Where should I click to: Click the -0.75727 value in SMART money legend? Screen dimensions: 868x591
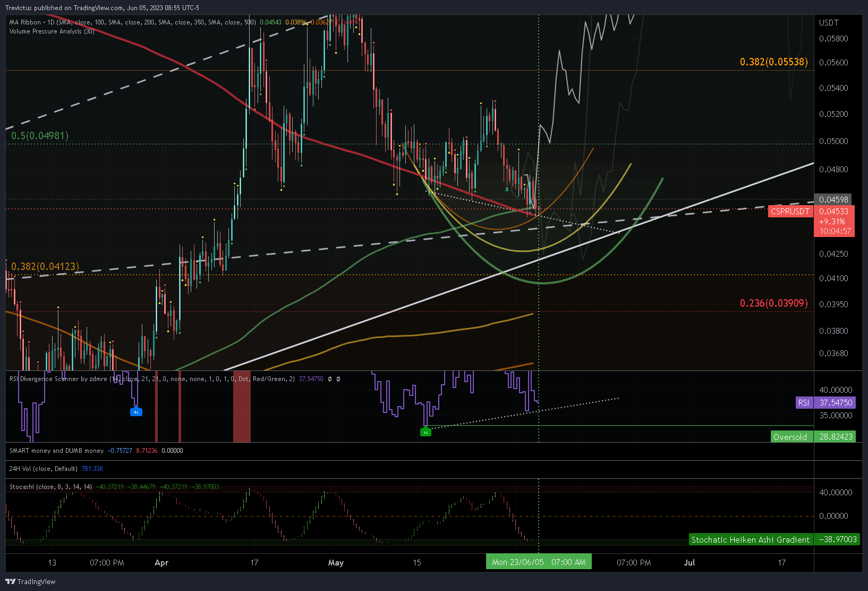coord(120,451)
